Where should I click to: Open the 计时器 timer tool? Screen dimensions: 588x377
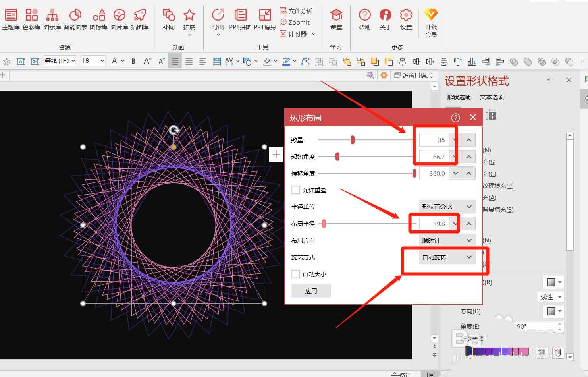point(296,34)
